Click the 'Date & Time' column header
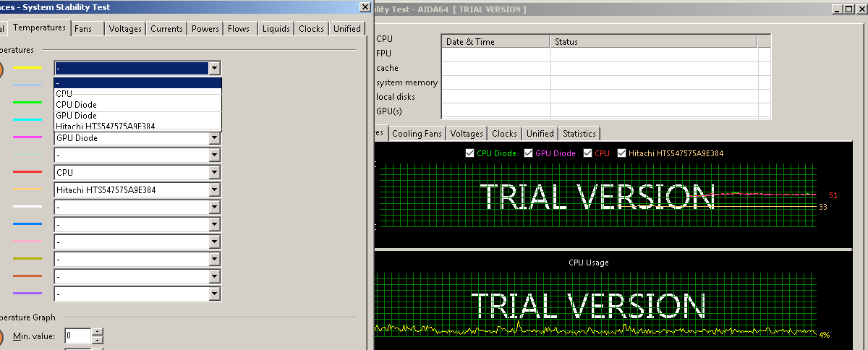Image resolution: width=868 pixels, height=350 pixels. pyautogui.click(x=496, y=42)
